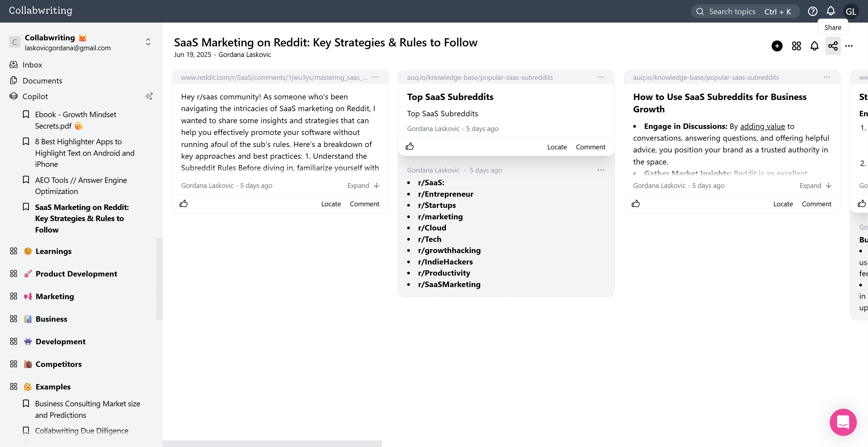Click the Collabwriting logo

pos(40,11)
